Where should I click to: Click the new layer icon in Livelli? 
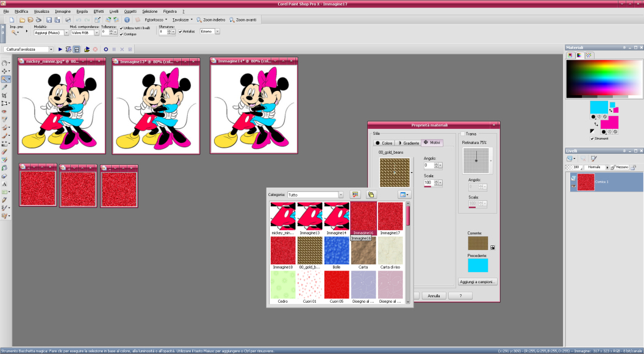[570, 158]
